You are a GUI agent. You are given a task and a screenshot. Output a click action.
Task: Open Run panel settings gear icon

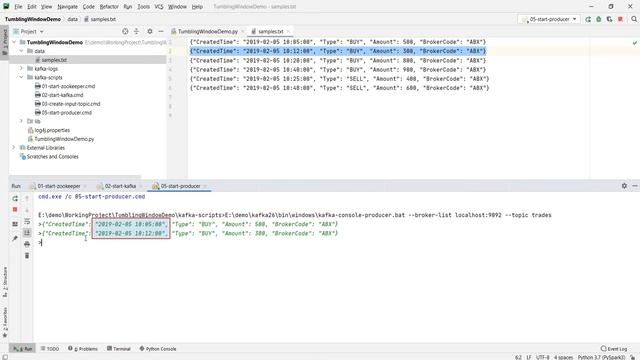pos(624,186)
